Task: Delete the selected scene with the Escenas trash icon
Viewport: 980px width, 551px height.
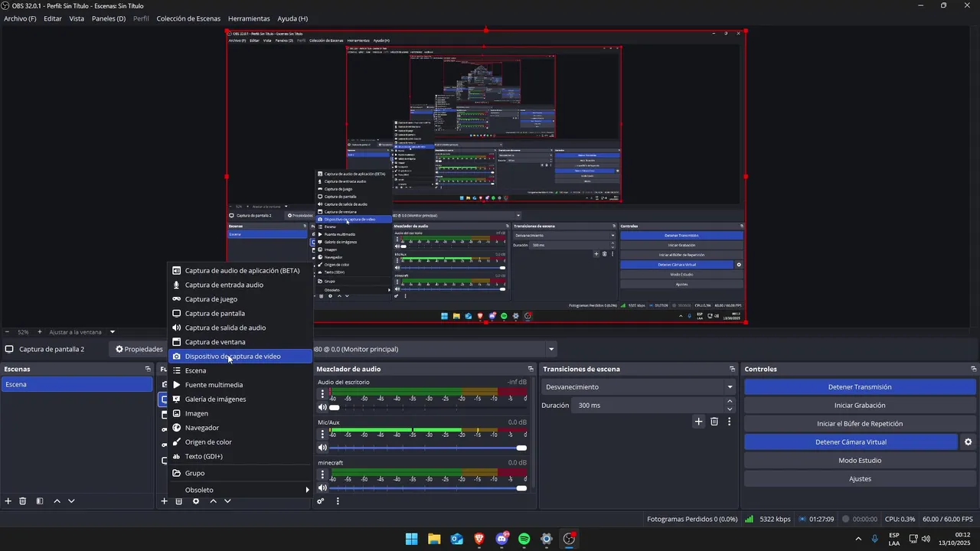Action: 23,501
